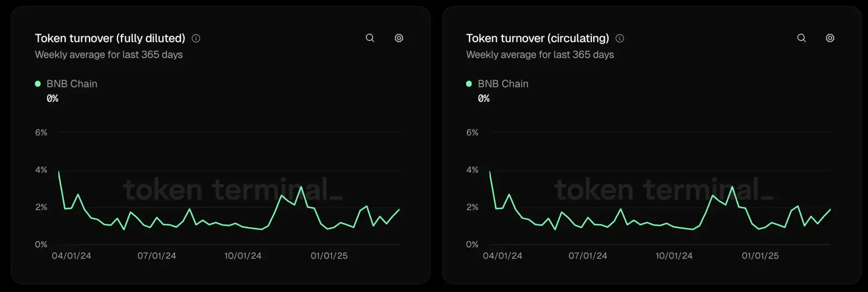Open search in the circulating turnover card

(x=801, y=38)
